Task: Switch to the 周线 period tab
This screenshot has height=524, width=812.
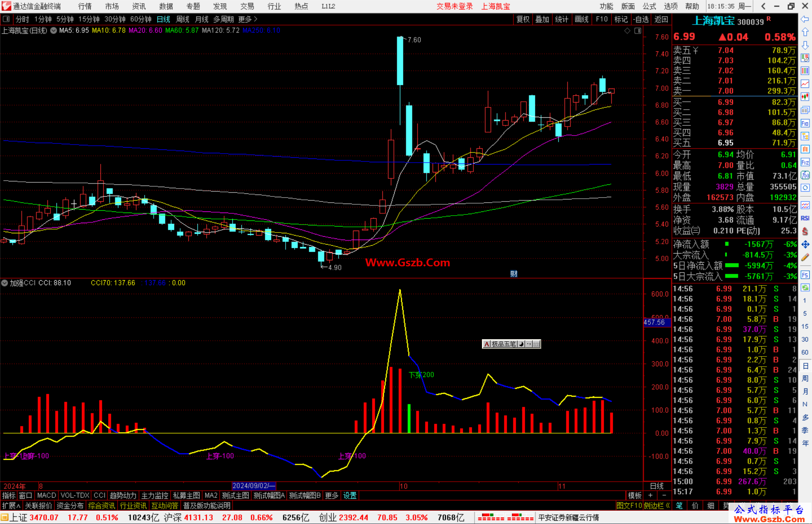Action: coord(183,19)
